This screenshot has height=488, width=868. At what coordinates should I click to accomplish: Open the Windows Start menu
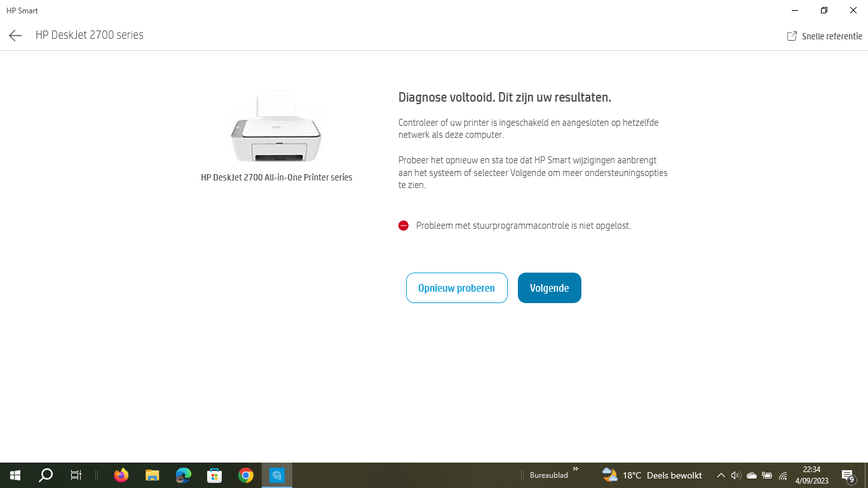[15, 475]
